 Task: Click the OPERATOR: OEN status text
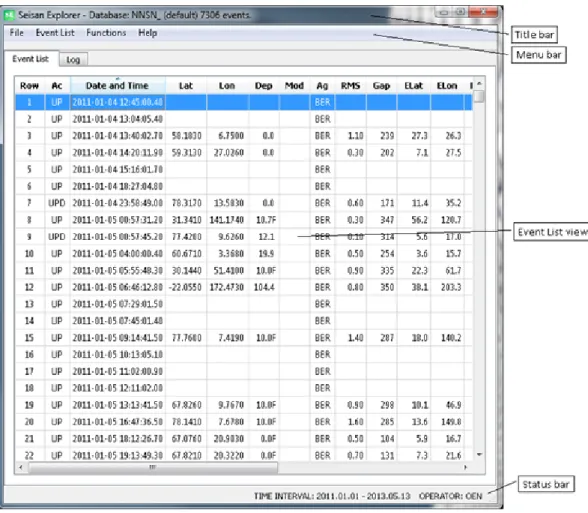point(450,496)
